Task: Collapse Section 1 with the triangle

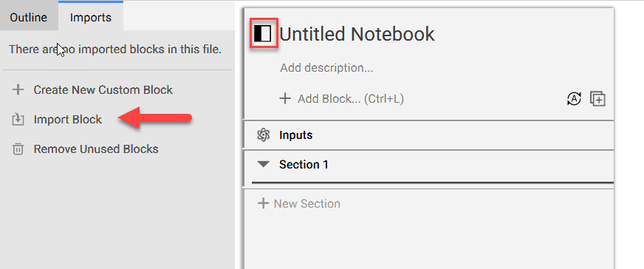Action: point(263,165)
